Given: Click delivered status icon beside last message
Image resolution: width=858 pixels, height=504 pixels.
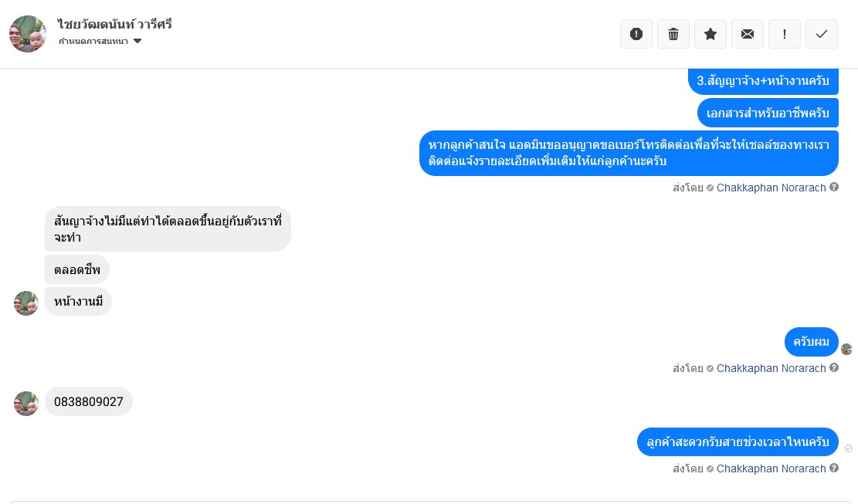Looking at the screenshot, I should [849, 448].
